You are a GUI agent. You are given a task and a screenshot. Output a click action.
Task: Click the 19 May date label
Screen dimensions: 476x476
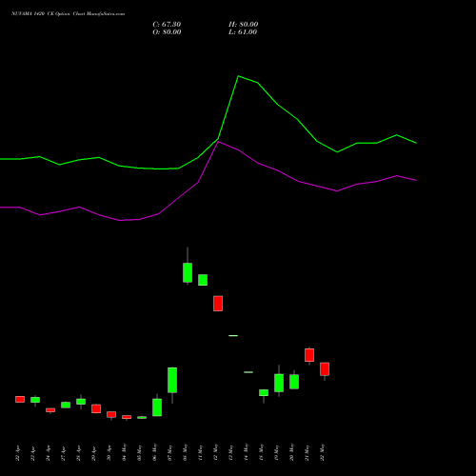pos(277,452)
